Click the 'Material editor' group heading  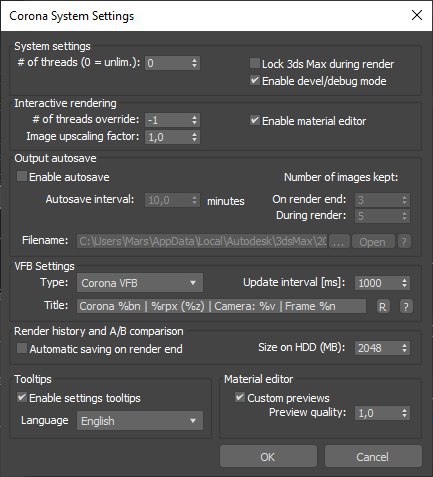tap(258, 379)
